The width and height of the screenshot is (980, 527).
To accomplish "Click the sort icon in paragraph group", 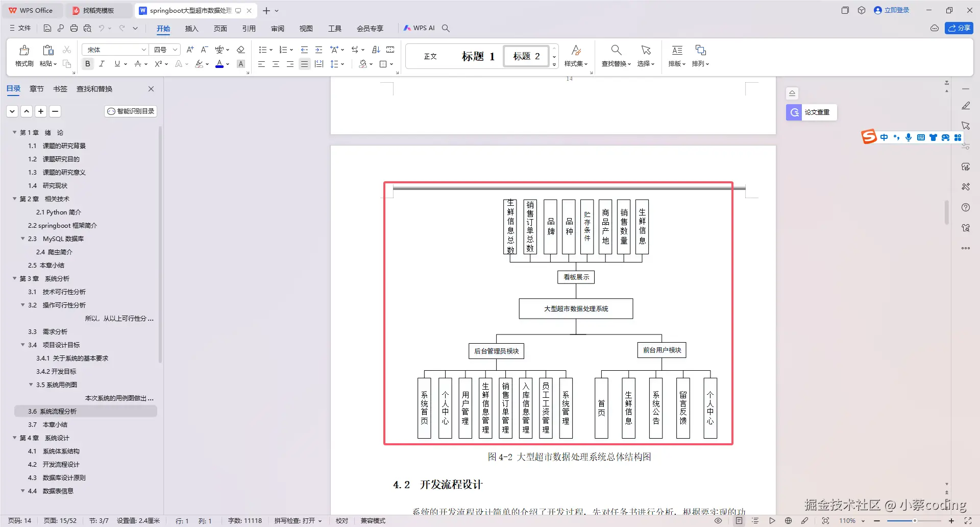I will [376, 50].
